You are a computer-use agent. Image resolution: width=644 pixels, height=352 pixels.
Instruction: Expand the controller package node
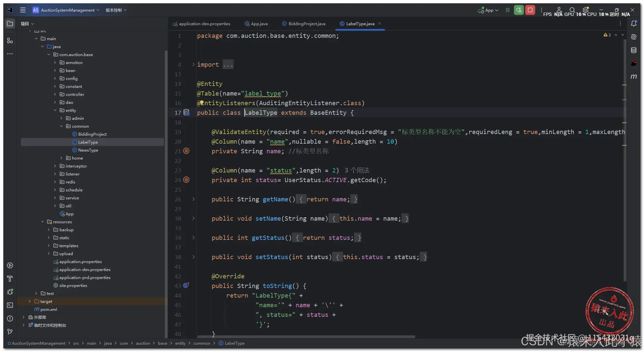point(55,94)
